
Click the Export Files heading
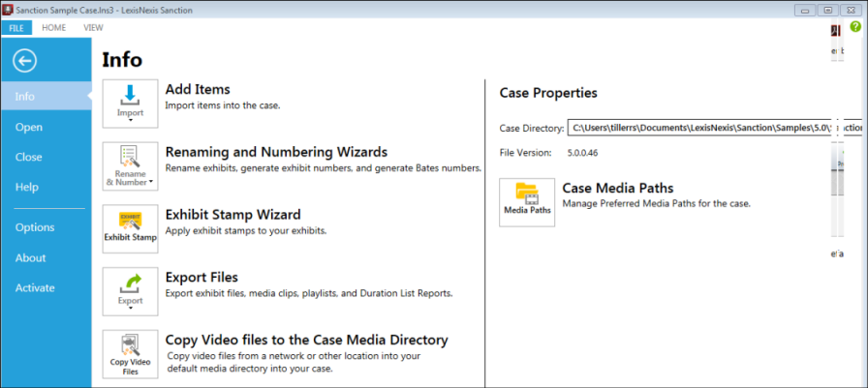pyautogui.click(x=201, y=277)
